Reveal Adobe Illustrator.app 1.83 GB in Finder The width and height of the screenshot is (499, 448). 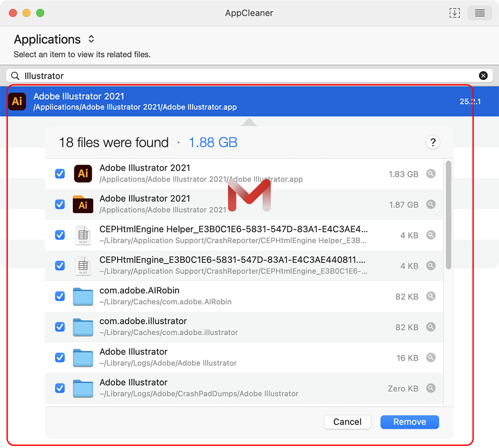click(x=431, y=174)
